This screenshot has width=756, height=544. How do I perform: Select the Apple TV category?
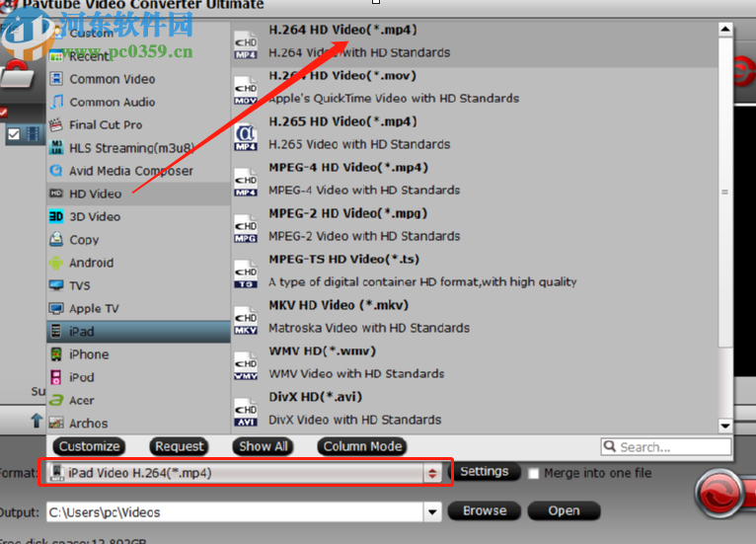point(138,308)
